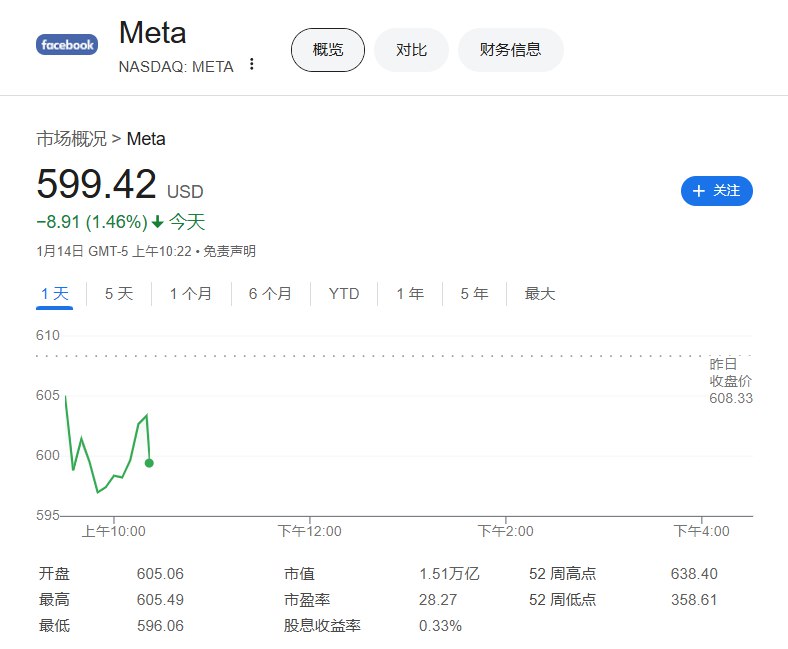Click the 股息收益率 label

[x=322, y=626]
